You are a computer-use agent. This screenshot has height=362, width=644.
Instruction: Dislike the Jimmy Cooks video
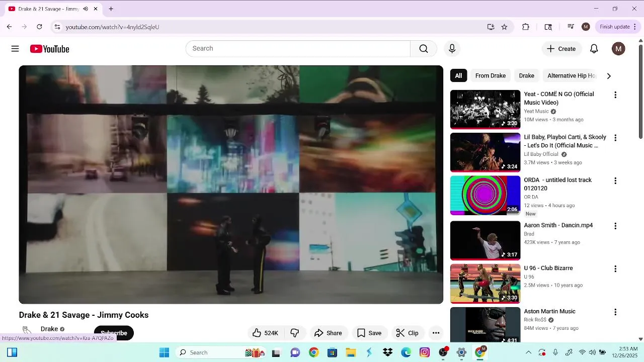(x=295, y=333)
